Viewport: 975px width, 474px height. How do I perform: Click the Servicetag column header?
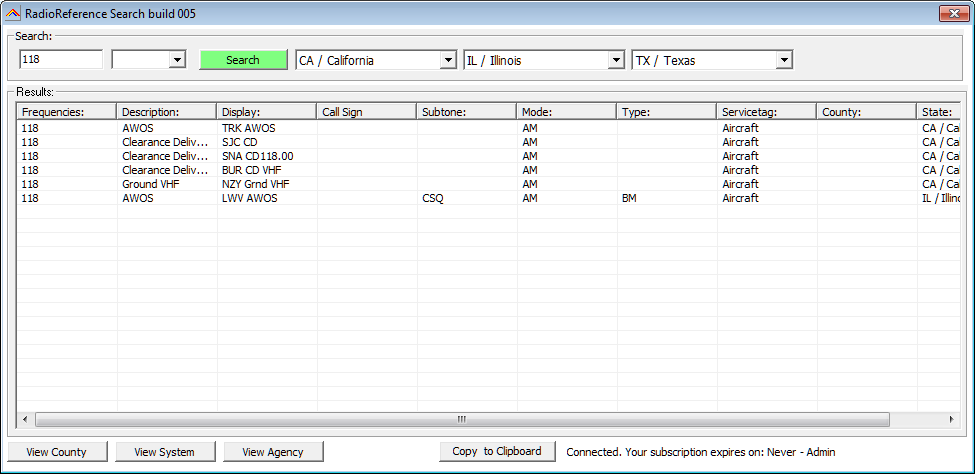pos(767,112)
